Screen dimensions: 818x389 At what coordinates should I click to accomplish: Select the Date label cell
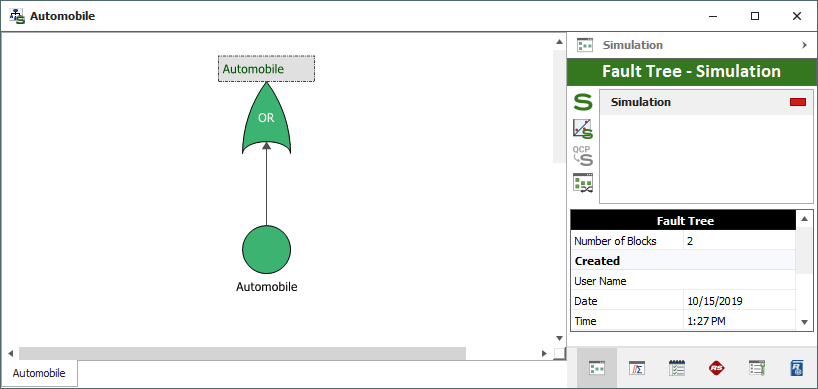pos(627,301)
